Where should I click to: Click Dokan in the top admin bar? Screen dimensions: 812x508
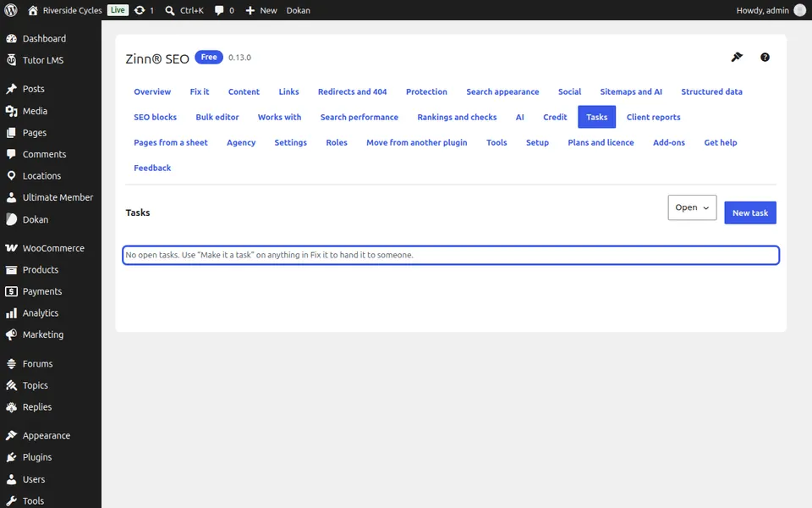click(299, 10)
